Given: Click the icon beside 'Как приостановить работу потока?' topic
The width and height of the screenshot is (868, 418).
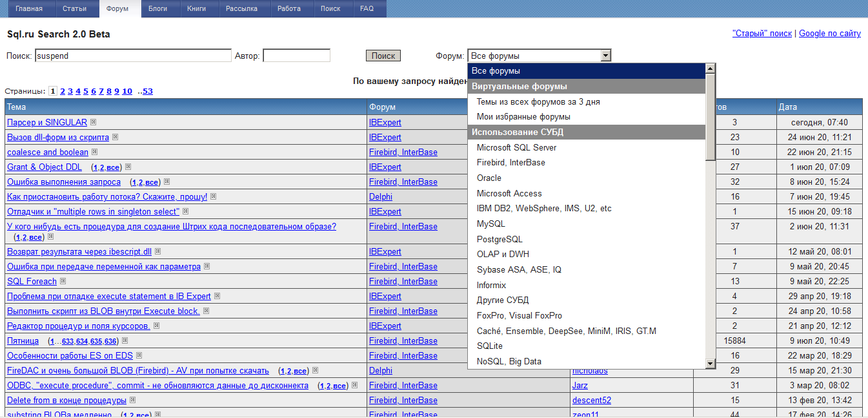Looking at the screenshot, I should pyautogui.click(x=214, y=196).
